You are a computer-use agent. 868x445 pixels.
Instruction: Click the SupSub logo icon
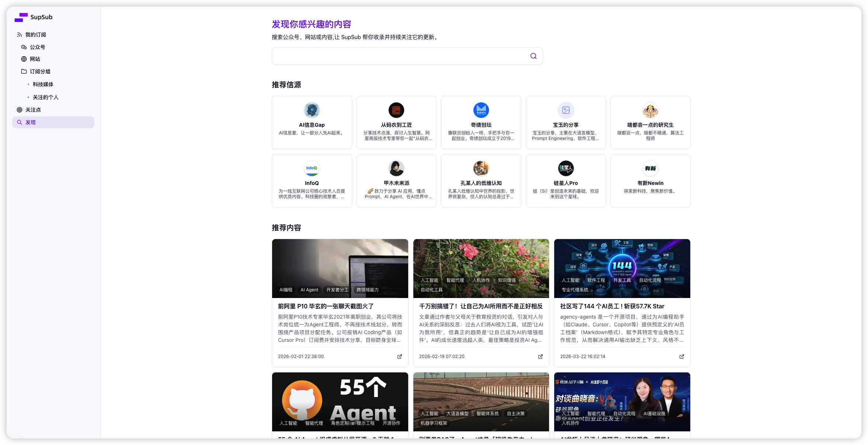(21, 17)
